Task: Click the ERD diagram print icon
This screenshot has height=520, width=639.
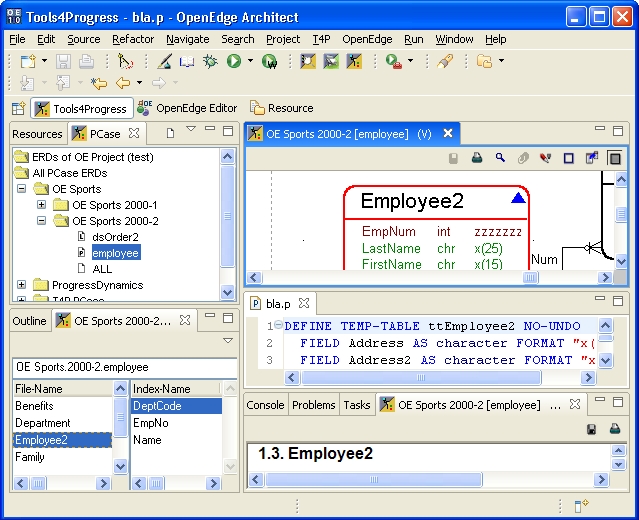Action: [x=477, y=158]
